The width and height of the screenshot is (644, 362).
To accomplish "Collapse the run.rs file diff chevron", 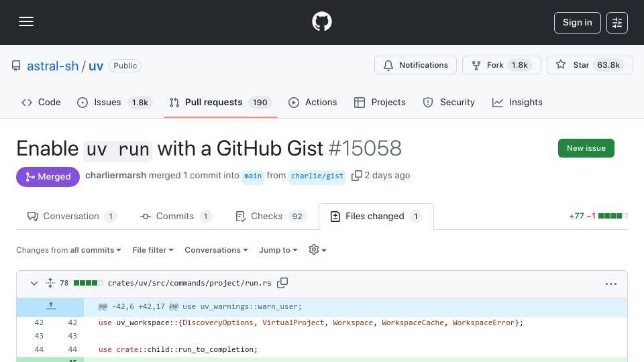I will [x=34, y=283].
